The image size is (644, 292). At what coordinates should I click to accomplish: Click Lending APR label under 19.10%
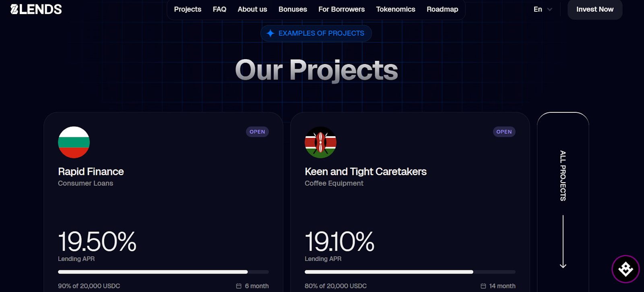[x=323, y=259]
